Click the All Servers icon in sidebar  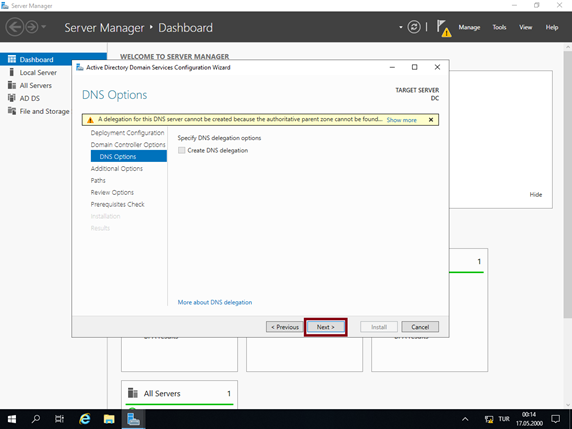(x=12, y=85)
